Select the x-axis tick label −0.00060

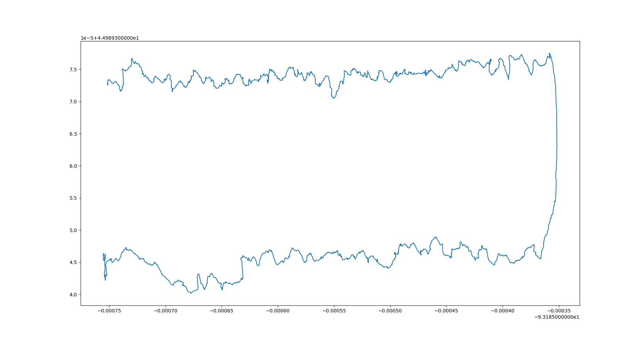278,310
